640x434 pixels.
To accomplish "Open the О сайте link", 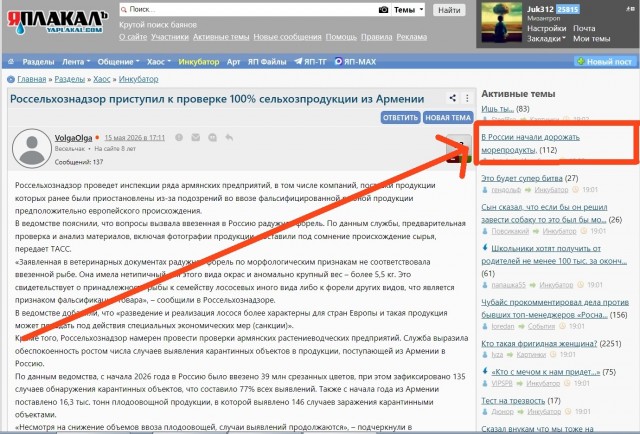I will coord(133,37).
